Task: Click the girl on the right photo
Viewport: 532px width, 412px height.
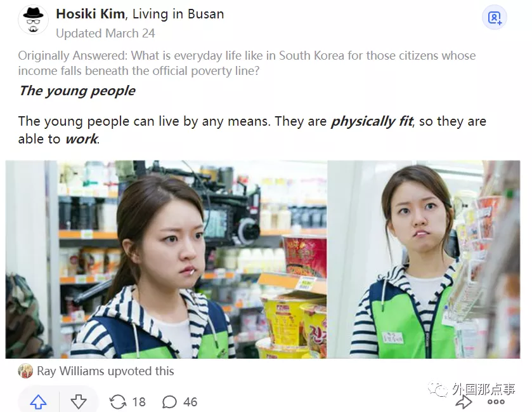Action: [424, 259]
